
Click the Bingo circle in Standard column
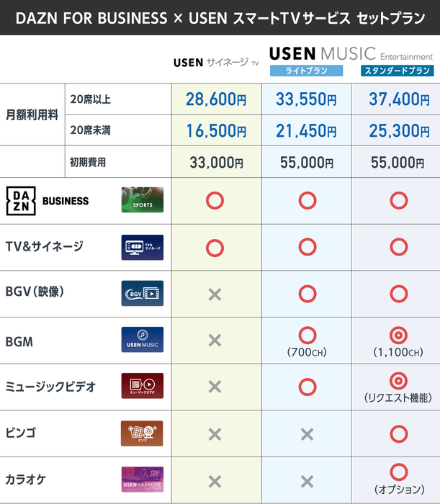[397, 433]
